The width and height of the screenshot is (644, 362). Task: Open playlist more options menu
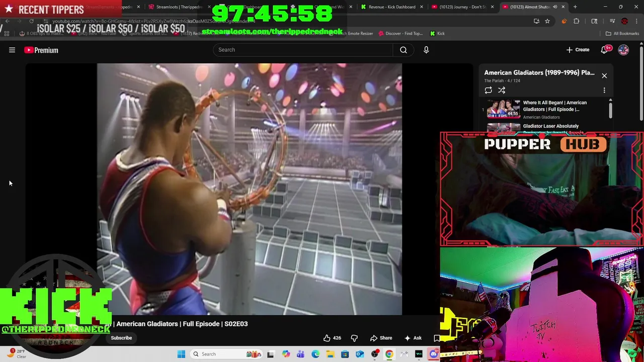pos(604,90)
